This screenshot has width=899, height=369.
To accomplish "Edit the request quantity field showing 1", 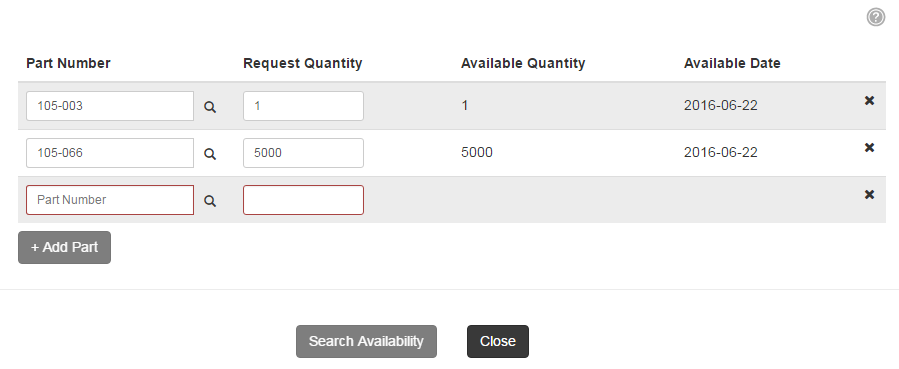I will point(303,106).
